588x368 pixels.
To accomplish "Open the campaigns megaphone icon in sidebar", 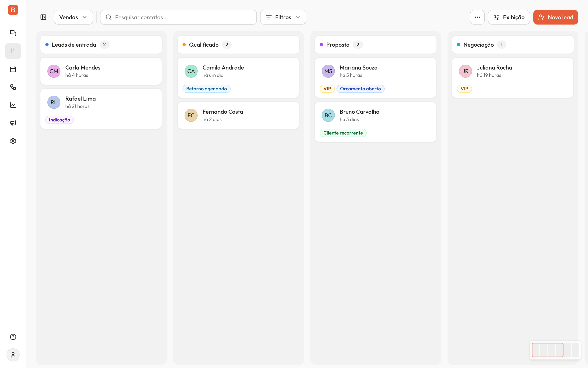I will tap(13, 123).
